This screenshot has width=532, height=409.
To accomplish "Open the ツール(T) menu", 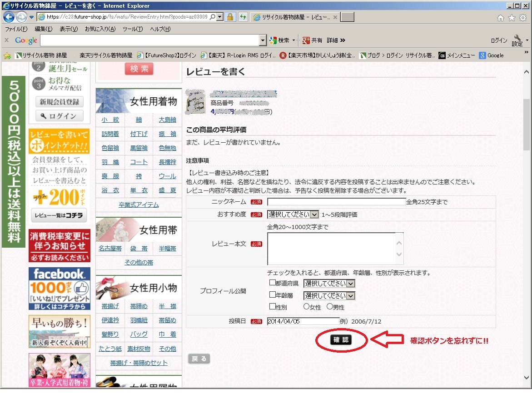I will click(x=132, y=29).
